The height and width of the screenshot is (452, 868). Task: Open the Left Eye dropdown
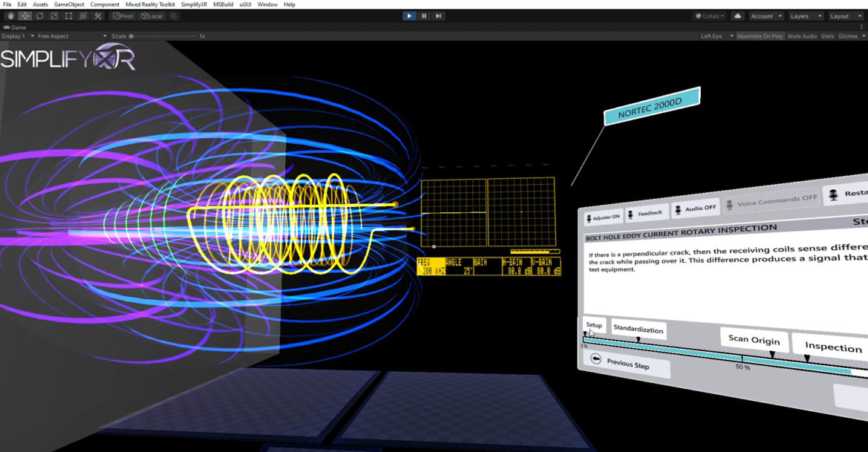[717, 36]
